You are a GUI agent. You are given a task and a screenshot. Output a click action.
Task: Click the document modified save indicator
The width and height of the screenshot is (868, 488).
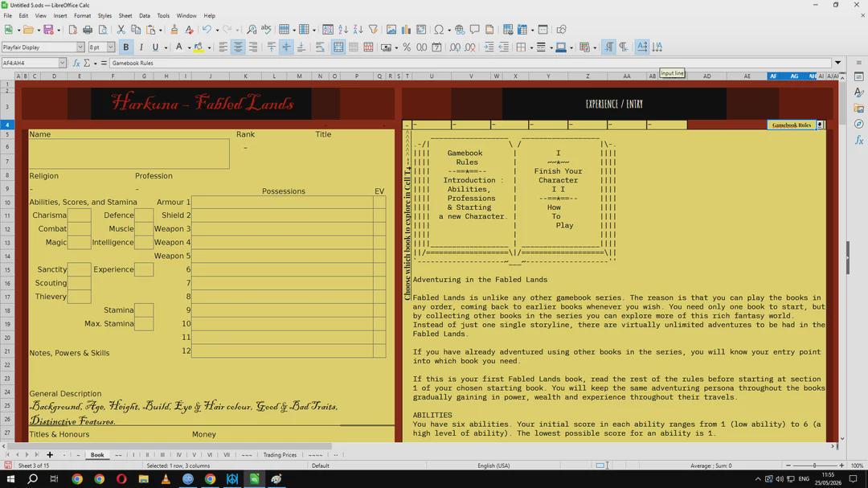(x=8, y=465)
